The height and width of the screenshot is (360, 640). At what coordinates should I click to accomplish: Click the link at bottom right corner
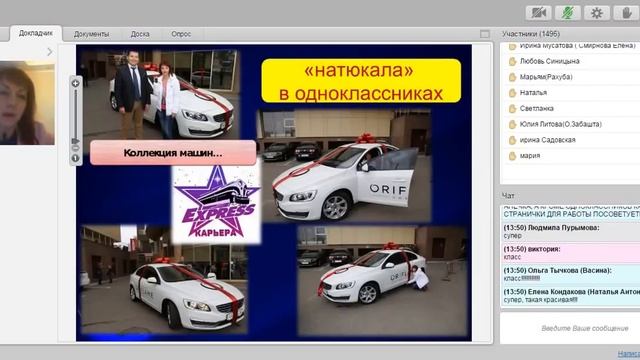(629, 353)
